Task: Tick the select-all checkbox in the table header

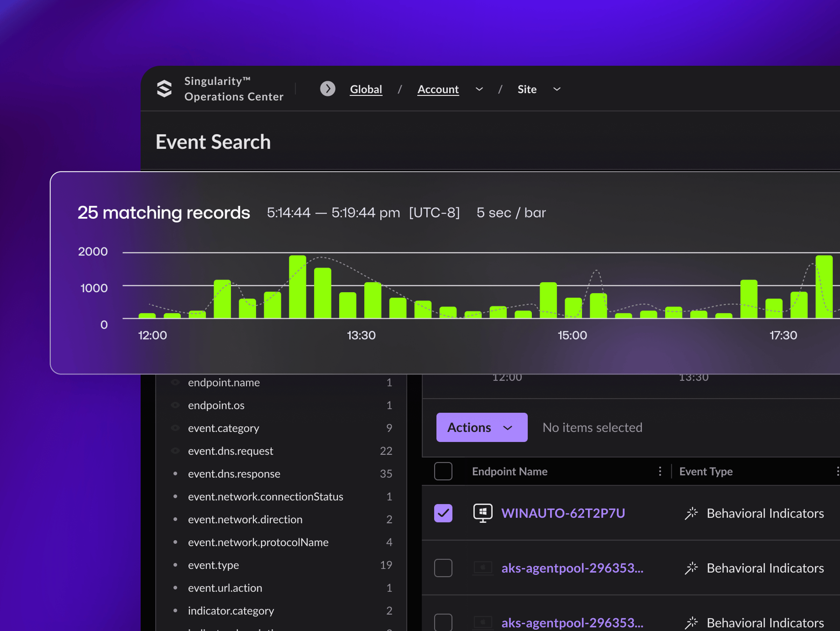Action: pyautogui.click(x=443, y=471)
